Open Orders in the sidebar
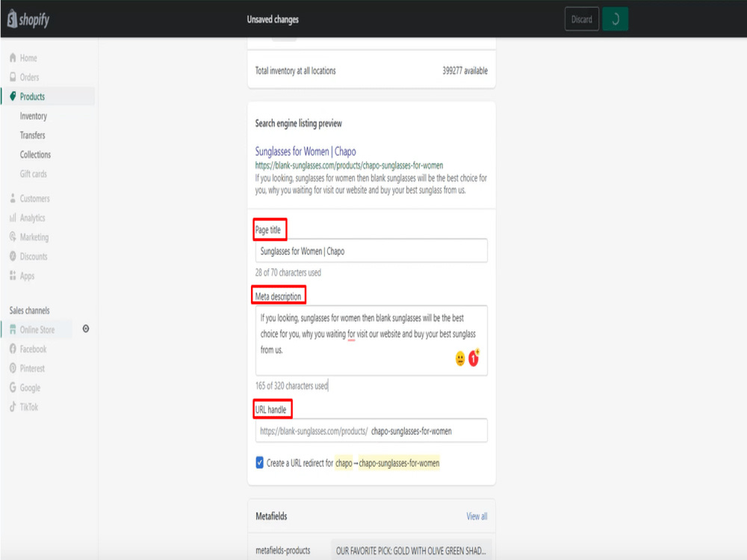Viewport: 747px width, 560px height. tap(29, 77)
